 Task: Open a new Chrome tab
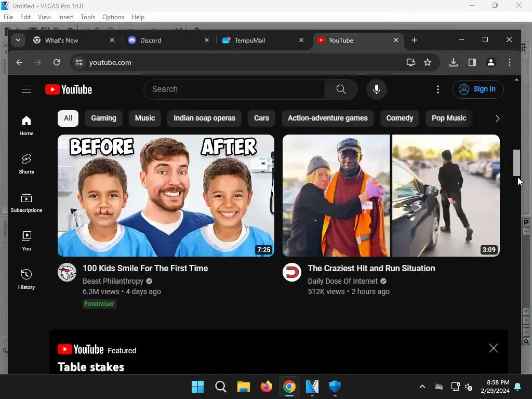[x=414, y=40]
